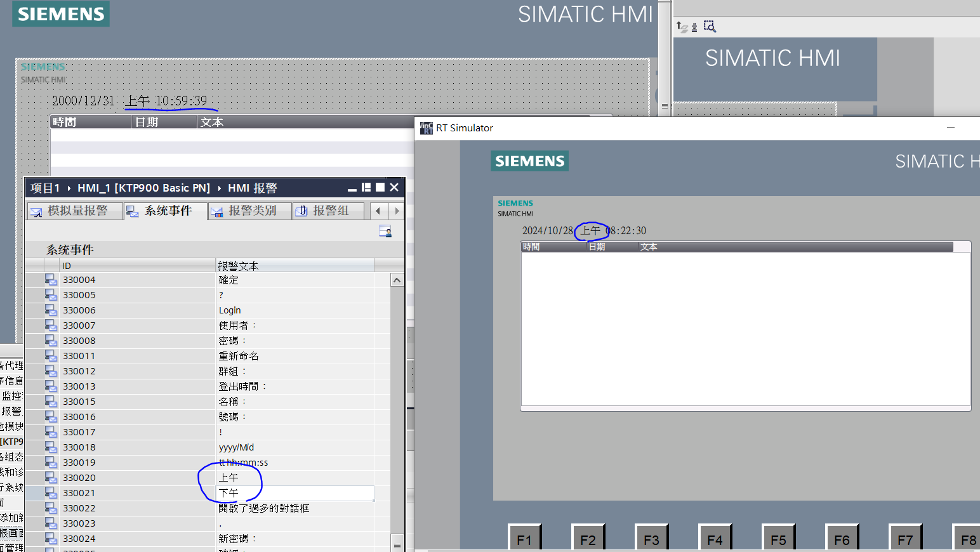Click the system event icon for row 330018
This screenshot has width=980, height=552.
[51, 447]
